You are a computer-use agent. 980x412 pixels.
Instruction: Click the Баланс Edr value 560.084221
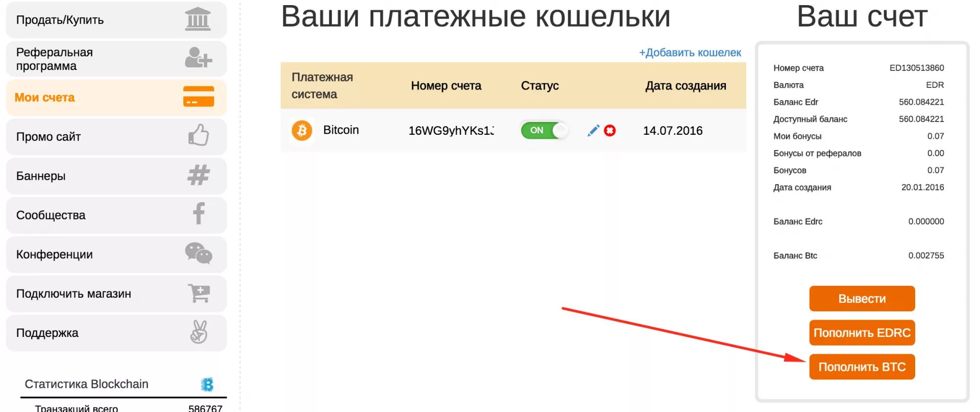coord(921,102)
